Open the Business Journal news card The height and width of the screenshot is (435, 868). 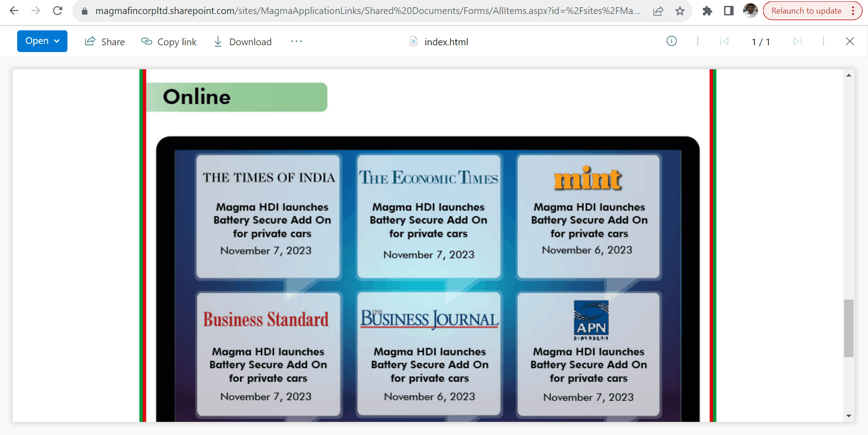click(x=429, y=354)
